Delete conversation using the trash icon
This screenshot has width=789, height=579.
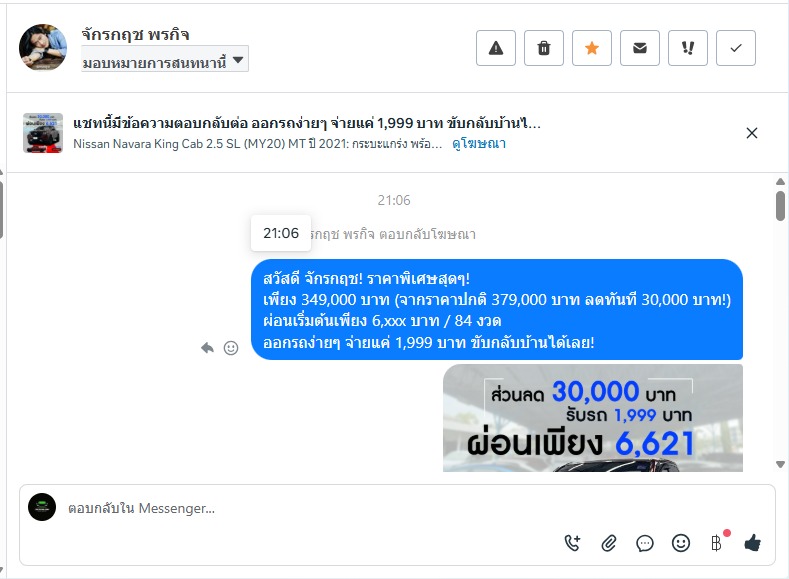(544, 48)
